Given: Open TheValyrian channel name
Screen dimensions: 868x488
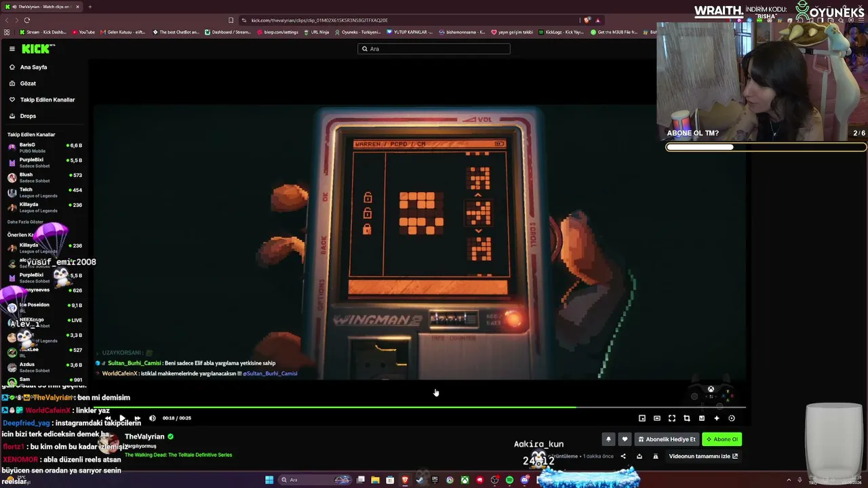Looking at the screenshot, I should pyautogui.click(x=144, y=436).
